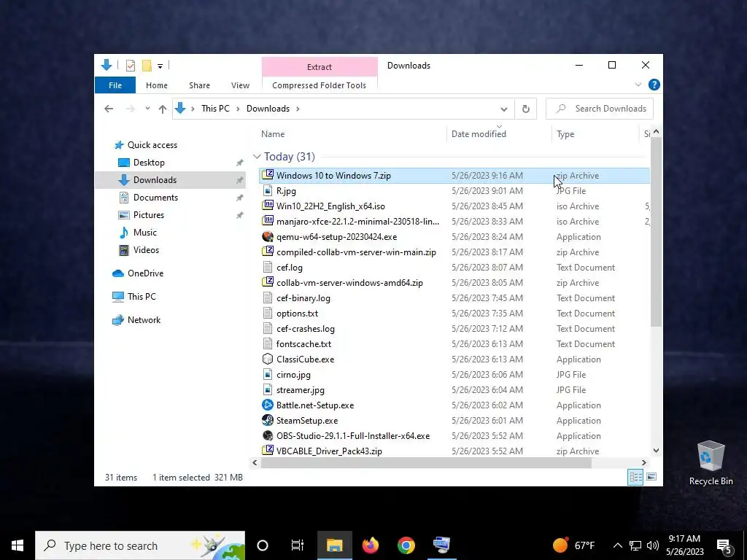Viewport: 747px width, 560px height.
Task: Go up one folder level
Action: coord(163,109)
